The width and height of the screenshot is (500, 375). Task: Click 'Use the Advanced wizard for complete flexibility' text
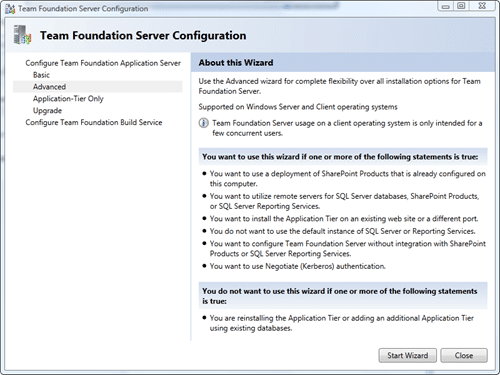pos(340,86)
